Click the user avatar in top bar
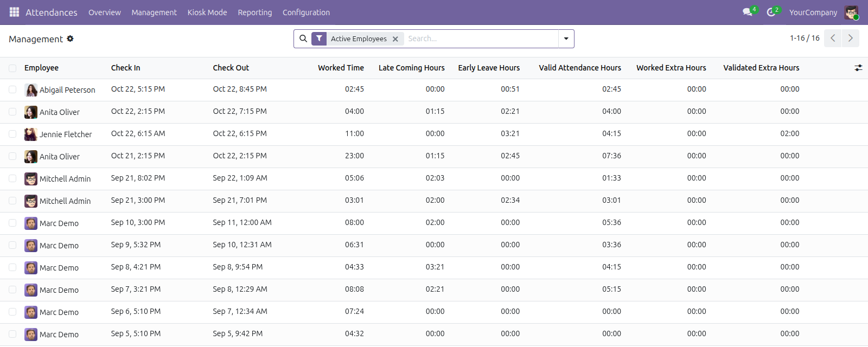 tap(851, 12)
